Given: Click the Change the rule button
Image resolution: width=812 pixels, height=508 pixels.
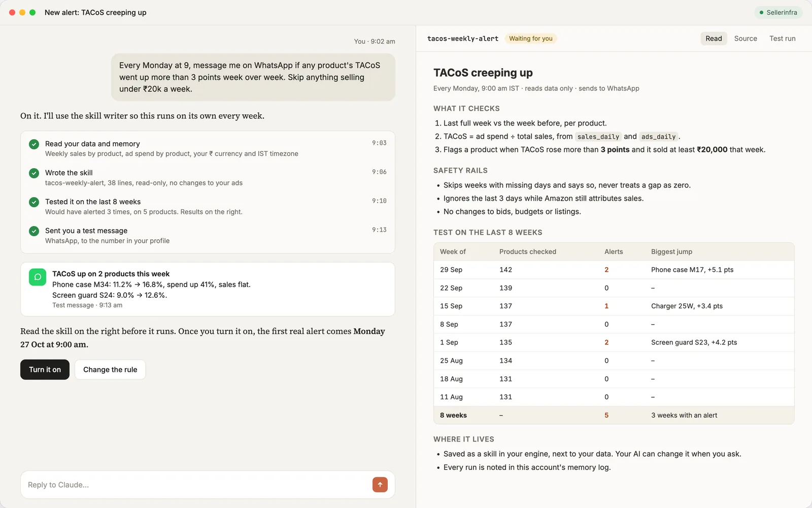Looking at the screenshot, I should [x=110, y=369].
